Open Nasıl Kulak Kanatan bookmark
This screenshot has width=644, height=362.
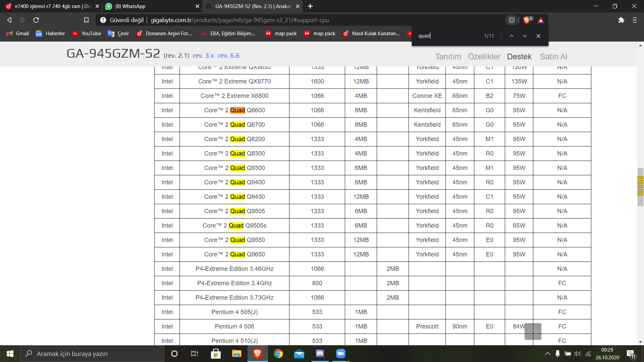point(371,34)
